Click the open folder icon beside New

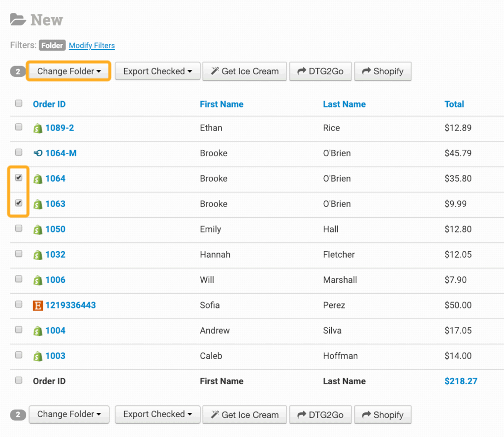pyautogui.click(x=18, y=20)
